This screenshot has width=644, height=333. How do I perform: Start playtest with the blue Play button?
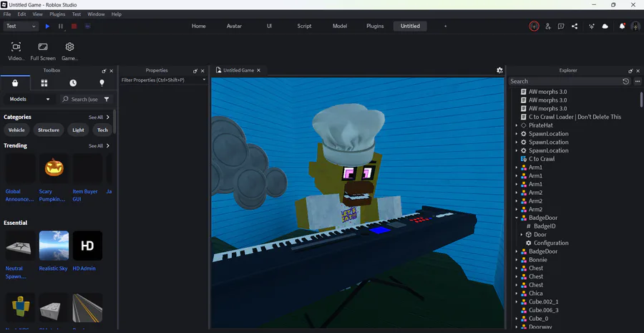(x=48, y=26)
